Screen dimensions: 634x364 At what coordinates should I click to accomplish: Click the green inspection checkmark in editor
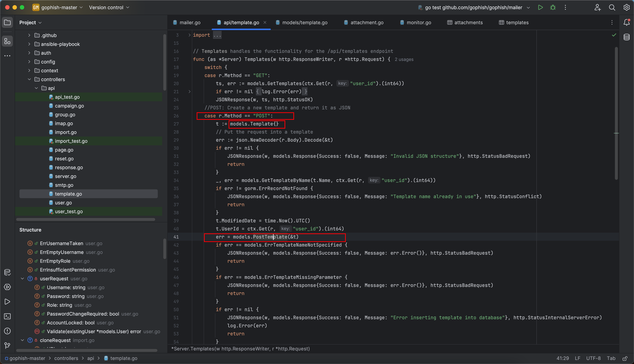pos(614,35)
